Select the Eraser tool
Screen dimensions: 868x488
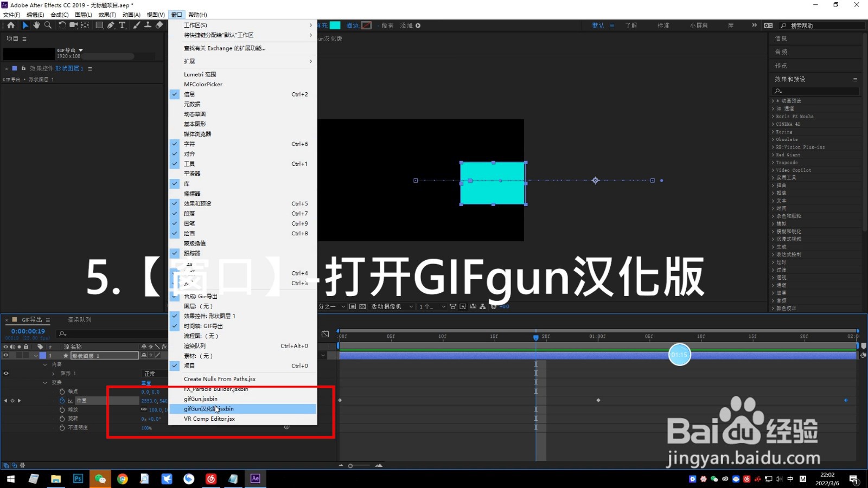point(159,25)
